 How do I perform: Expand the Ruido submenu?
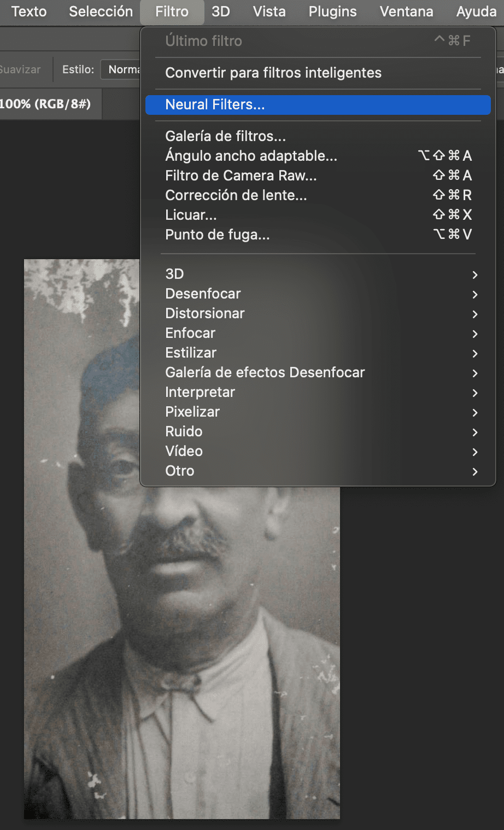(x=318, y=431)
